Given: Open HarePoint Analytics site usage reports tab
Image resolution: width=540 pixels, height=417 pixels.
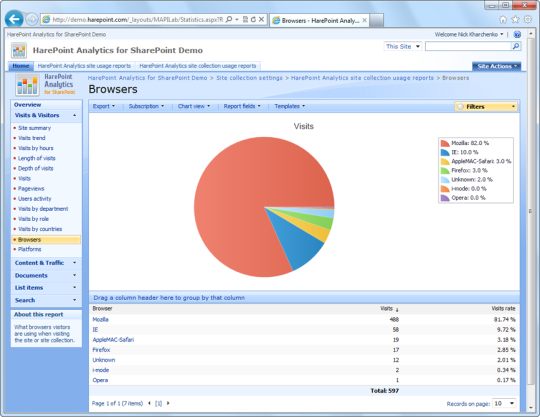Looking at the screenshot, I should pyautogui.click(x=84, y=66).
